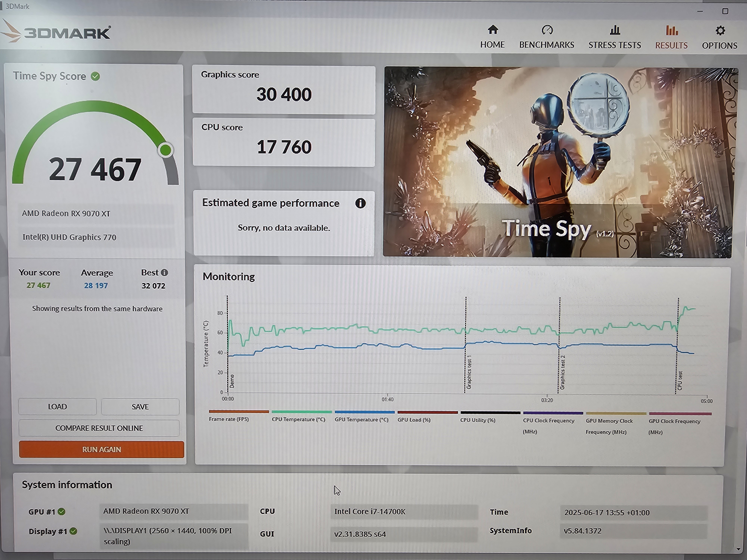Viewport: 747px width, 560px height.
Task: Go to the STRESS TESTS tab
Action: point(615,38)
